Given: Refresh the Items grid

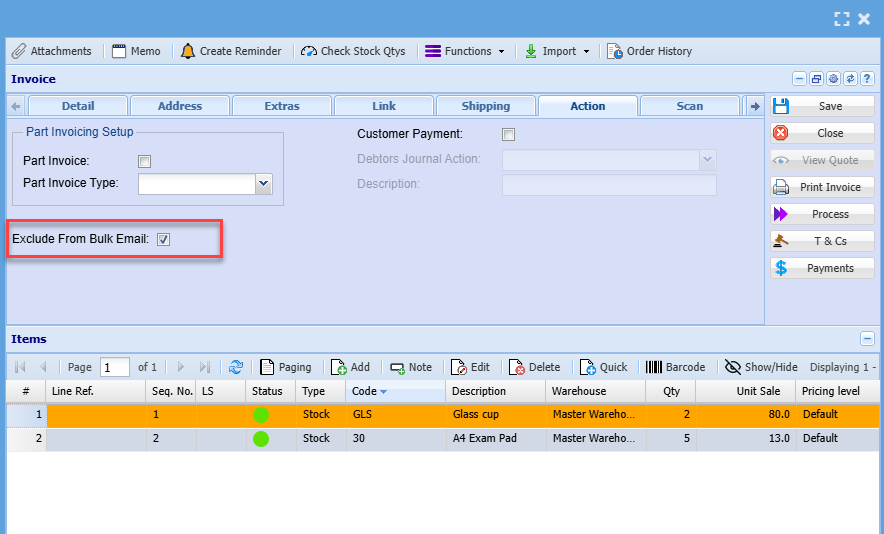Looking at the screenshot, I should pos(236,367).
